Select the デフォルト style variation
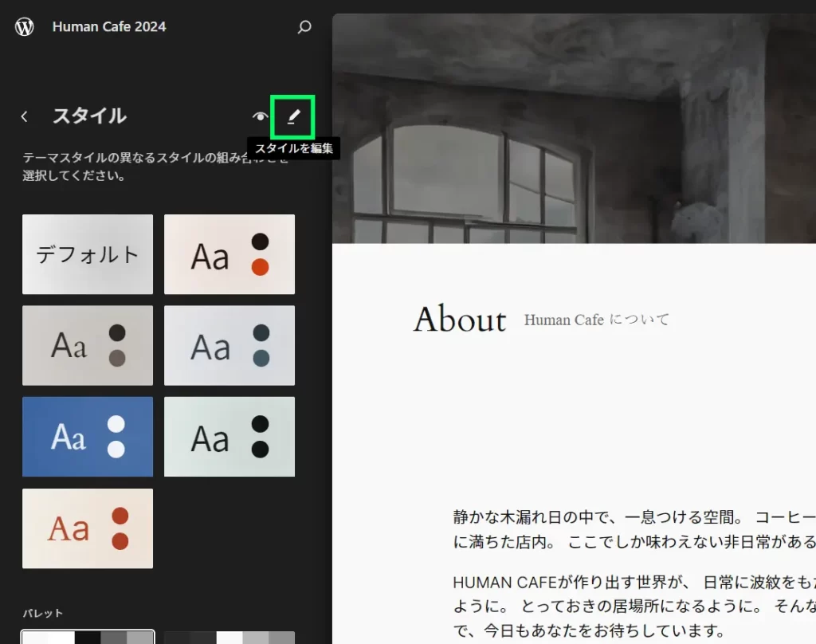The width and height of the screenshot is (816, 644). tap(88, 254)
